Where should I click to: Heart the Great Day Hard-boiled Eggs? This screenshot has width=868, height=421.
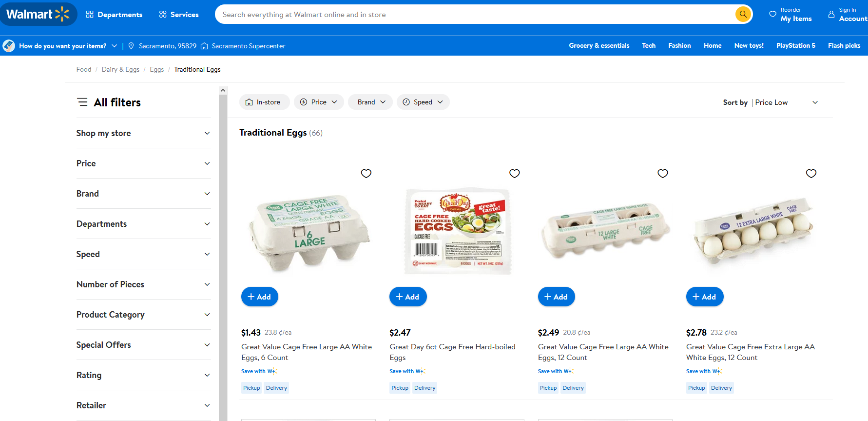pos(514,174)
